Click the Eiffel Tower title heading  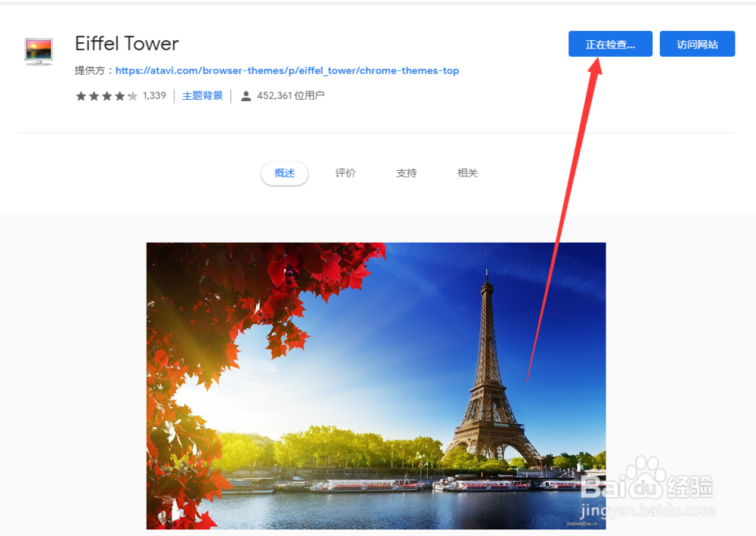127,44
